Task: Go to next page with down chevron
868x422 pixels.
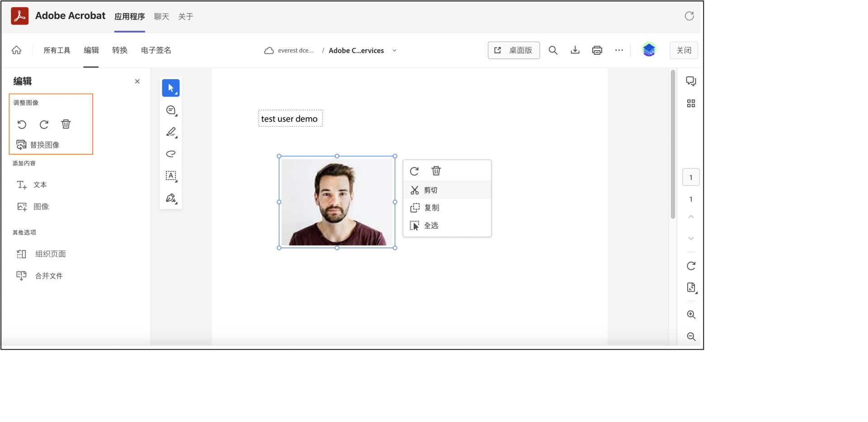Action: click(x=691, y=238)
